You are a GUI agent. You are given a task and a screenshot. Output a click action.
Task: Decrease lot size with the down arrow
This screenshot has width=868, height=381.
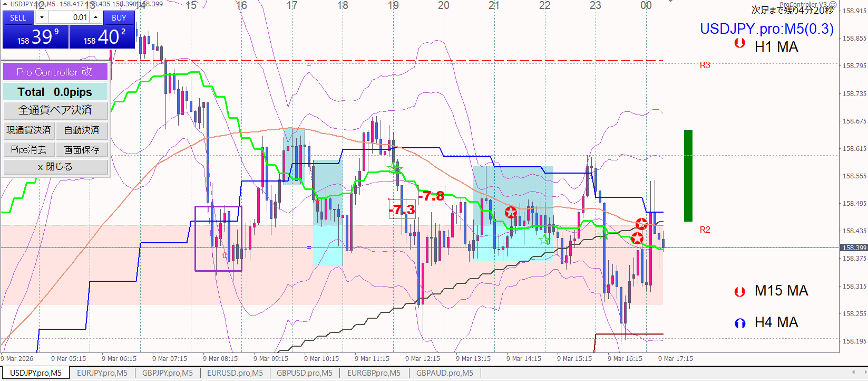pyautogui.click(x=42, y=17)
